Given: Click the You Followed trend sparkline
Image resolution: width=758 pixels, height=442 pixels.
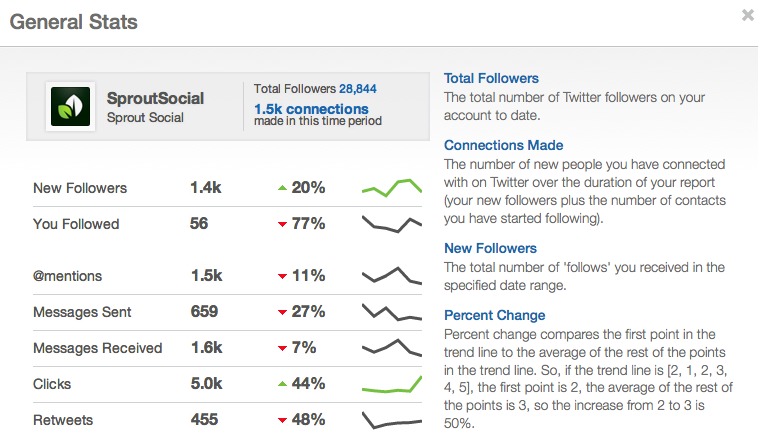Looking at the screenshot, I should 391,223.
